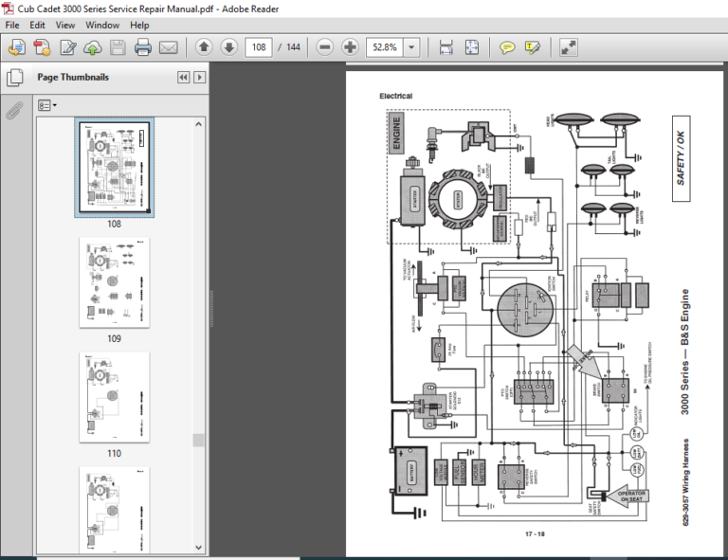The height and width of the screenshot is (560, 728).
Task: Open the thumbnails options dropdown
Action: 46,105
